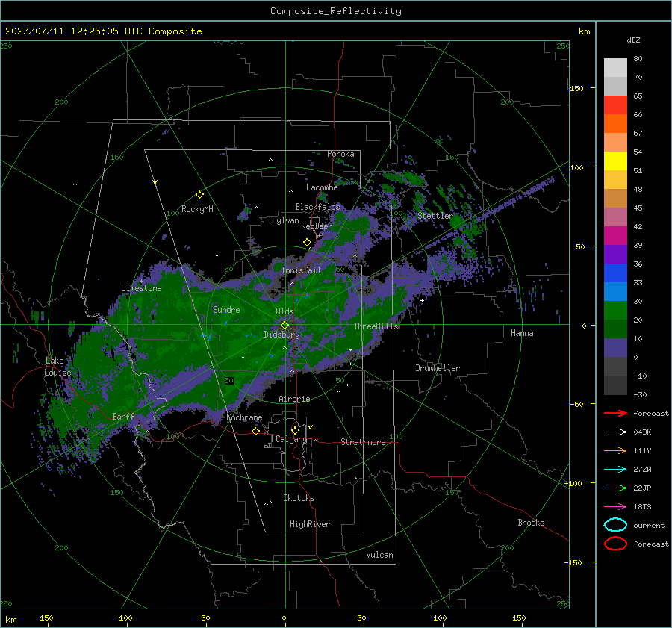This screenshot has width=672, height=628.
Task: Click the yellow diamond marker at RedDeer
Action: click(x=307, y=243)
